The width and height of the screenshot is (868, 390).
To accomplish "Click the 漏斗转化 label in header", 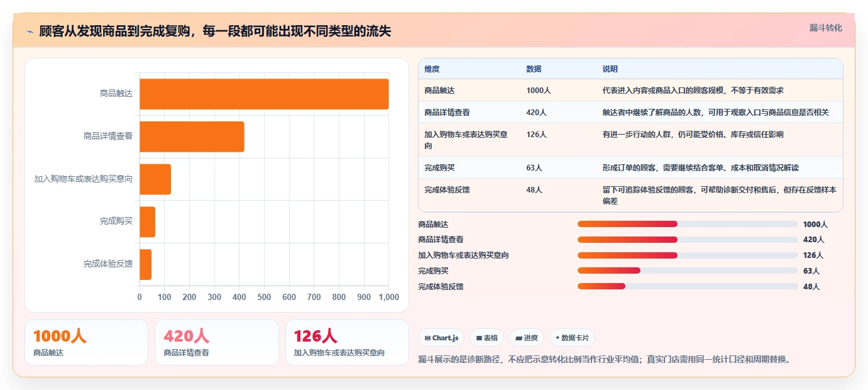I will [x=825, y=28].
